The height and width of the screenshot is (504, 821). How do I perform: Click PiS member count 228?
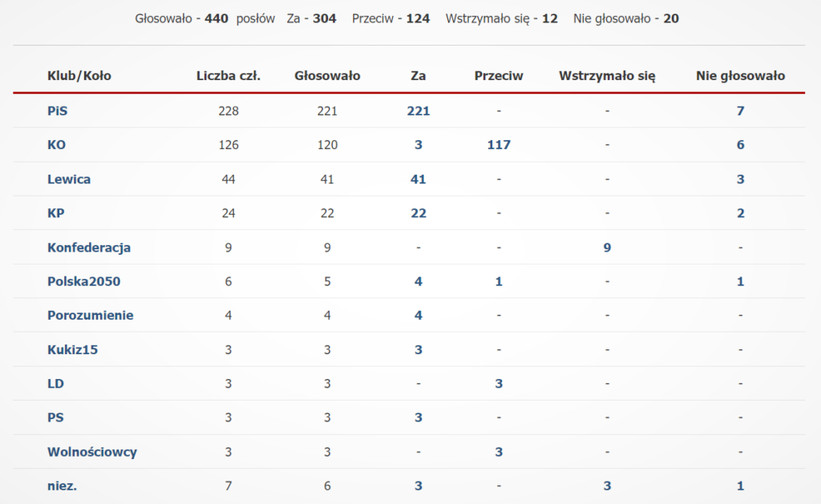click(x=229, y=111)
